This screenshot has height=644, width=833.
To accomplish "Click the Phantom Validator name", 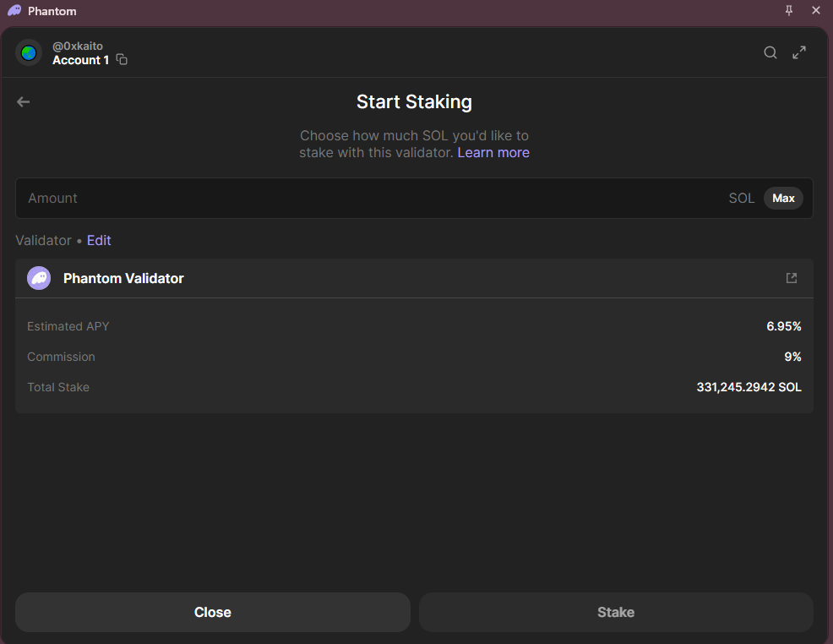I will point(123,278).
